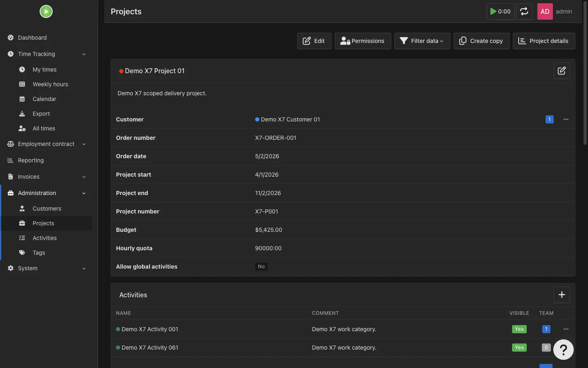588x368 pixels.
Task: Click the Allow global activities No badge
Action: 261,267
